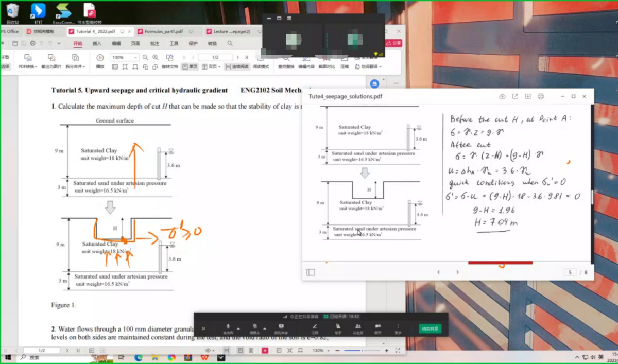Open the Recycle Bin desktop icon
Viewport: 618px width, 364px height.
click(x=12, y=10)
